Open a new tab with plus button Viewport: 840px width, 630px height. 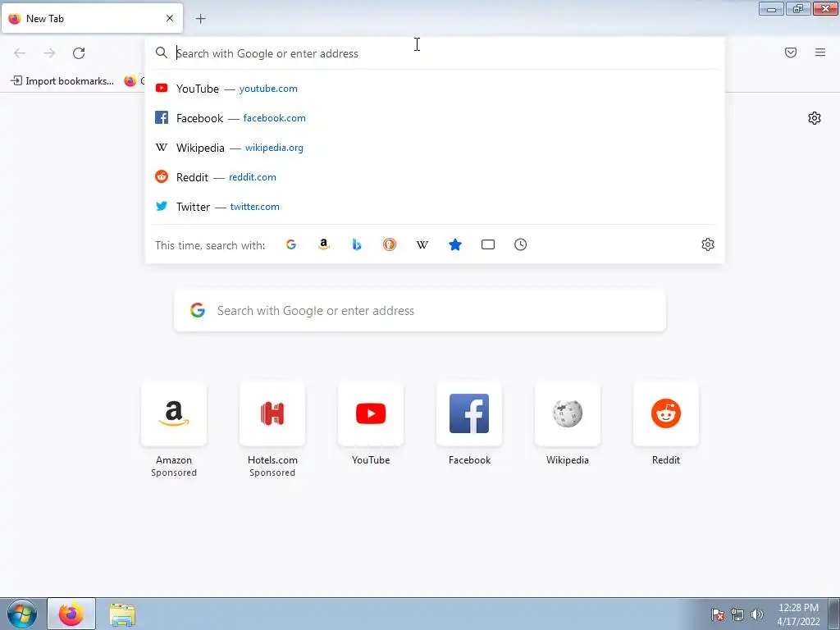point(200,19)
